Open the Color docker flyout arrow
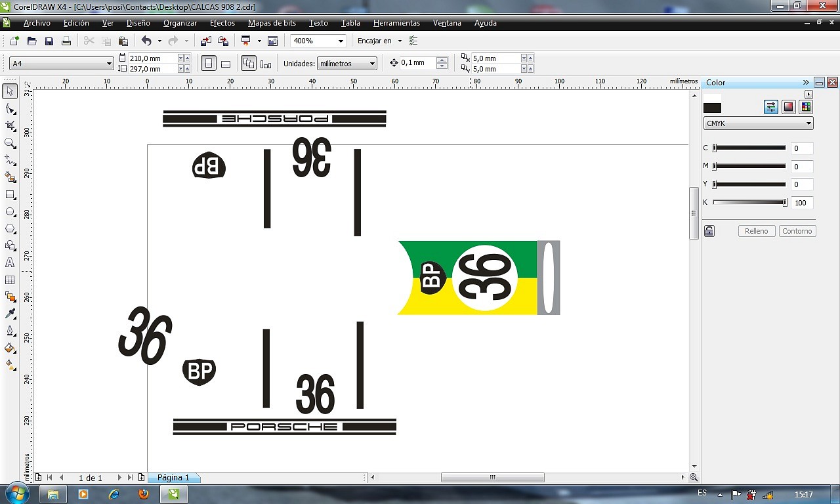This screenshot has height=504, width=840. click(808, 94)
